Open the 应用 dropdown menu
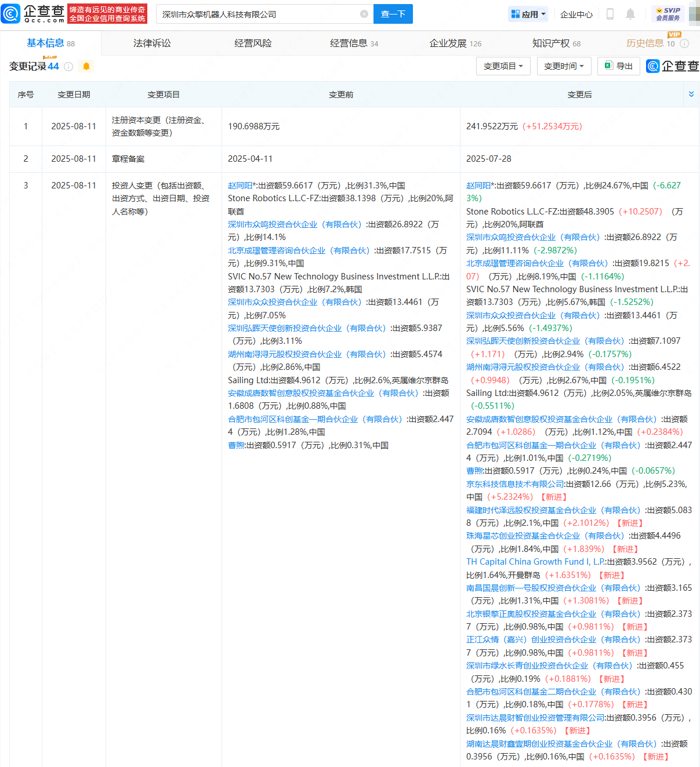The width and height of the screenshot is (700, 767). pyautogui.click(x=528, y=14)
